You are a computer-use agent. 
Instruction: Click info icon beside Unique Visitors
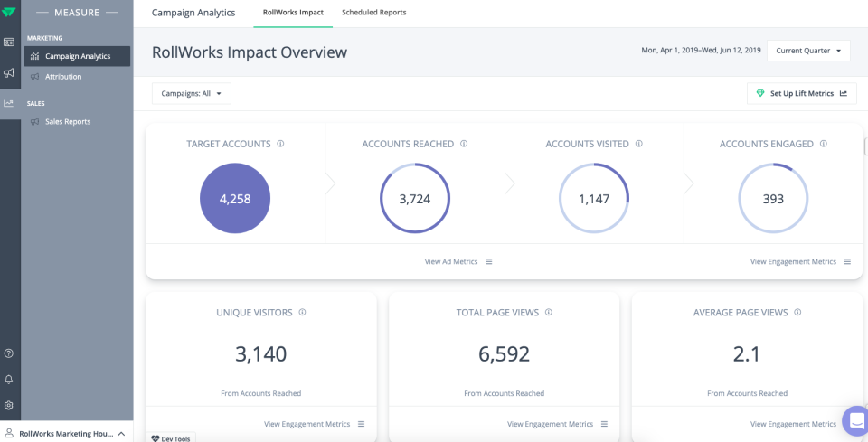point(302,313)
